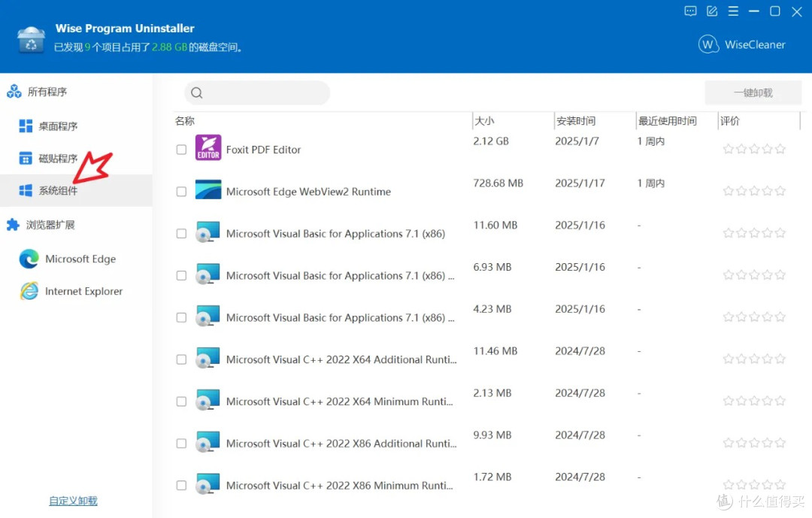Click the Edge WebView2 Runtime icon
812x518 pixels.
[208, 189]
